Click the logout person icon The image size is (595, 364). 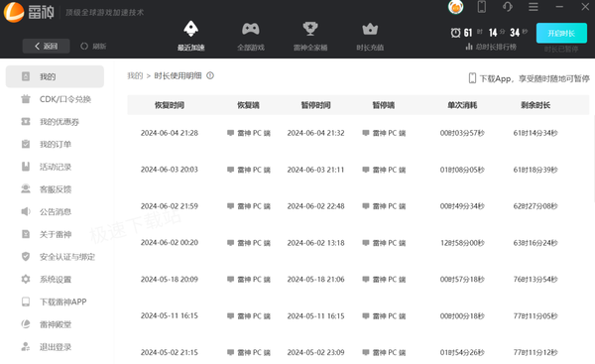[x=26, y=346]
